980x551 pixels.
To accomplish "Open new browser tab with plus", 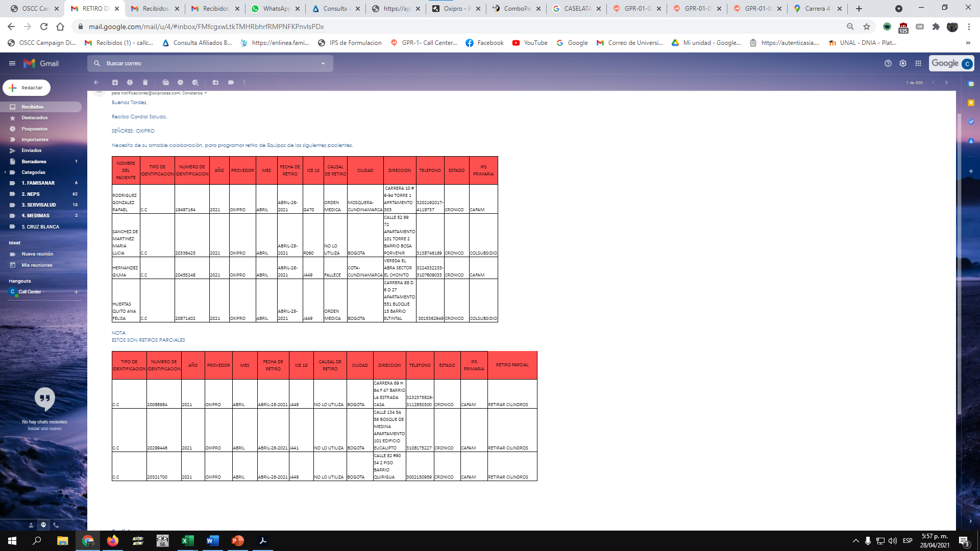I will click(x=859, y=9).
